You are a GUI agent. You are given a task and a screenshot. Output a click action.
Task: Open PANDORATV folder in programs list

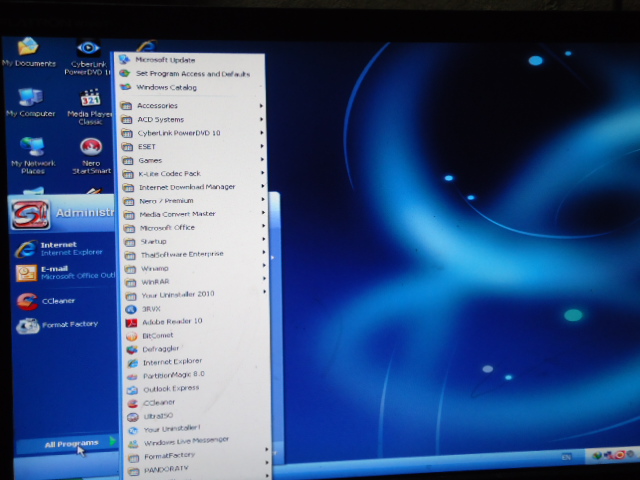tap(199, 469)
